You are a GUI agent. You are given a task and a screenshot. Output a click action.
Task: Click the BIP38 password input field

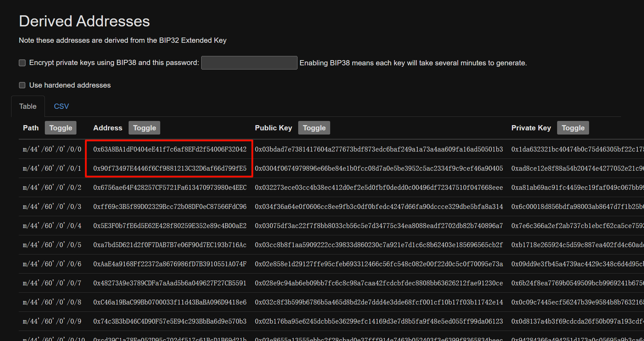(x=249, y=63)
